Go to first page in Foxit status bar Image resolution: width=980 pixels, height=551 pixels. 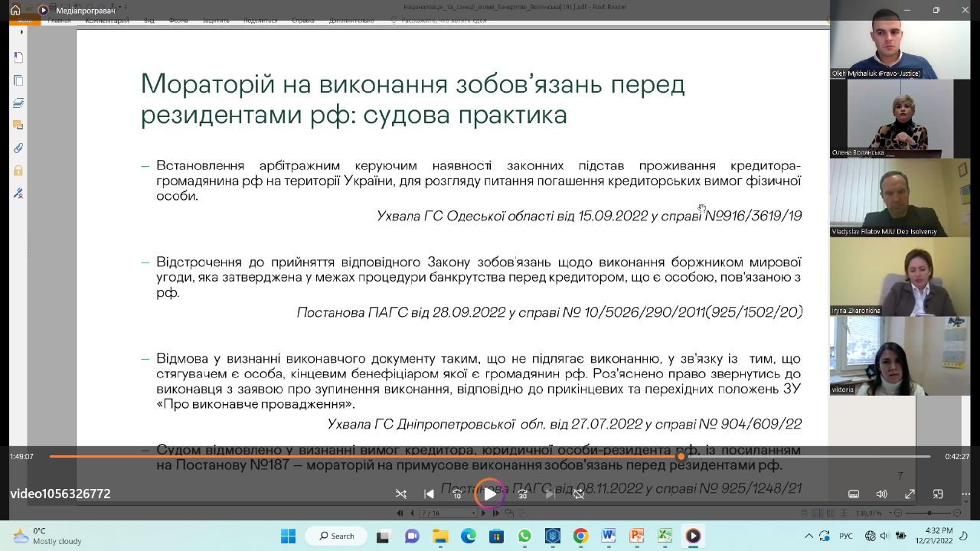[x=400, y=513]
